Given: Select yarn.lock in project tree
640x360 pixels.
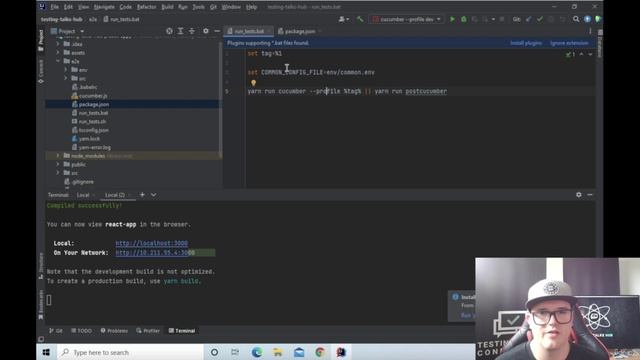Looking at the screenshot, I should [x=89, y=138].
